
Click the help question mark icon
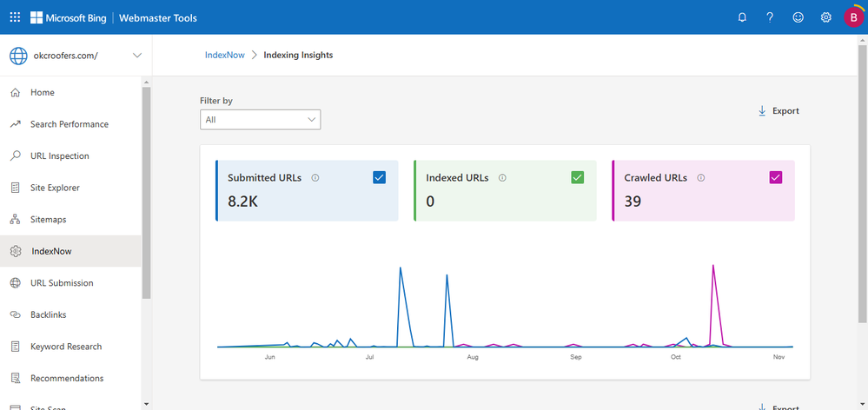(770, 17)
